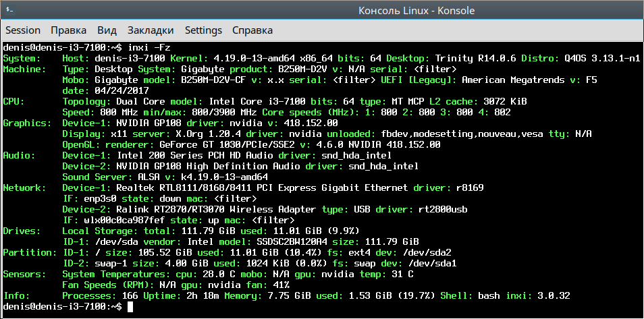Screen dimensions: 644x319
Task: Click the kernel version '4.19.0-13-amd64'
Action: click(x=254, y=58)
